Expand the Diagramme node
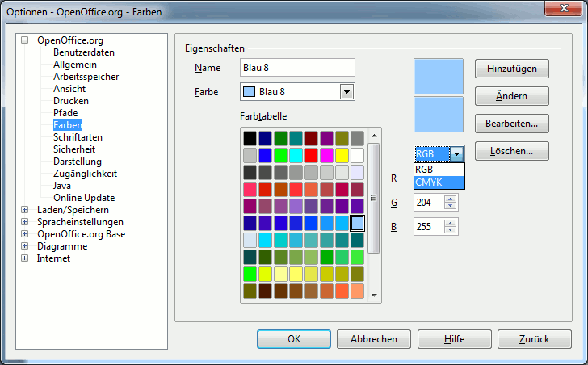 point(25,246)
